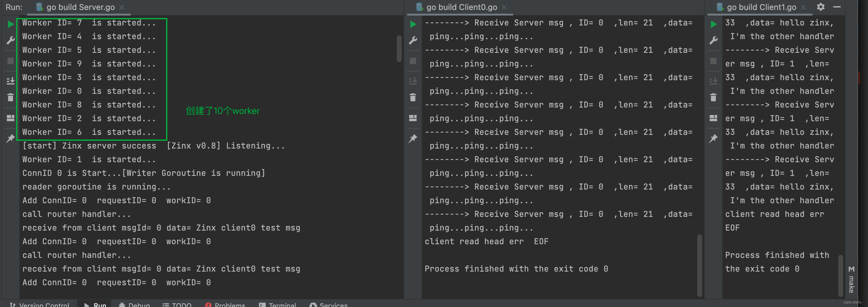The width and height of the screenshot is (868, 307).
Task: Open the Services tool window
Action: 328,304
